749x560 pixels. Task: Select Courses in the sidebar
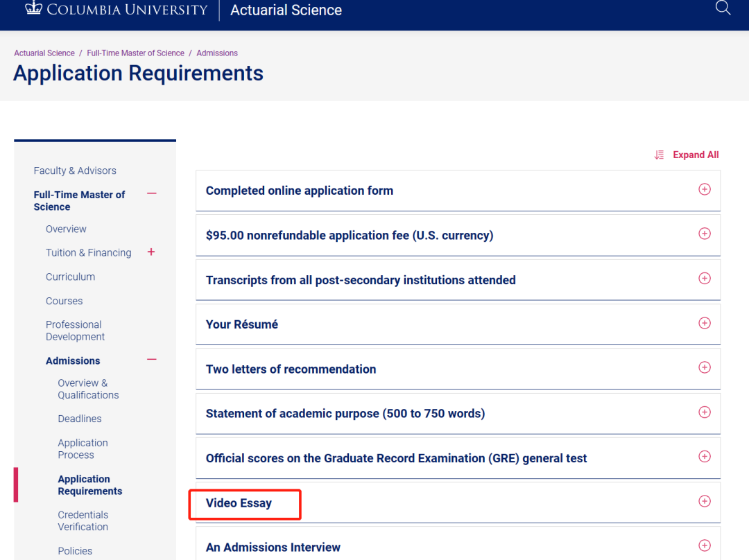64,301
